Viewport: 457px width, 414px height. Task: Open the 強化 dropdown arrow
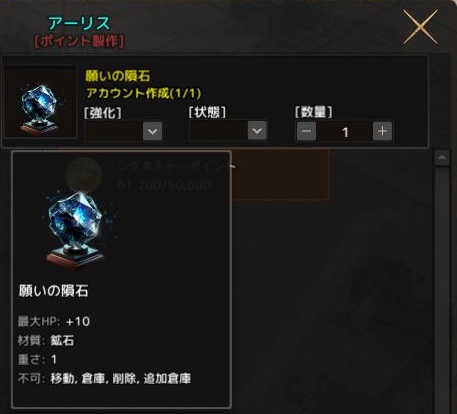153,131
